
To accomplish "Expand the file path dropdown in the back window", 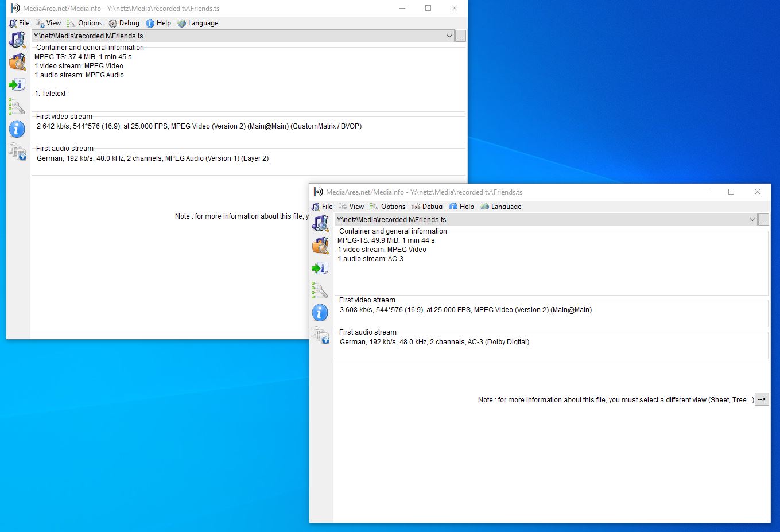I will tap(449, 36).
